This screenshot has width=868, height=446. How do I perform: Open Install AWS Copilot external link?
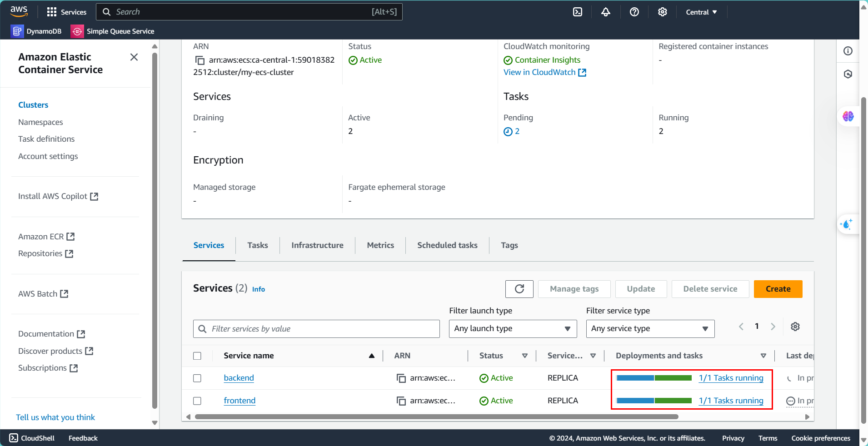(x=58, y=196)
